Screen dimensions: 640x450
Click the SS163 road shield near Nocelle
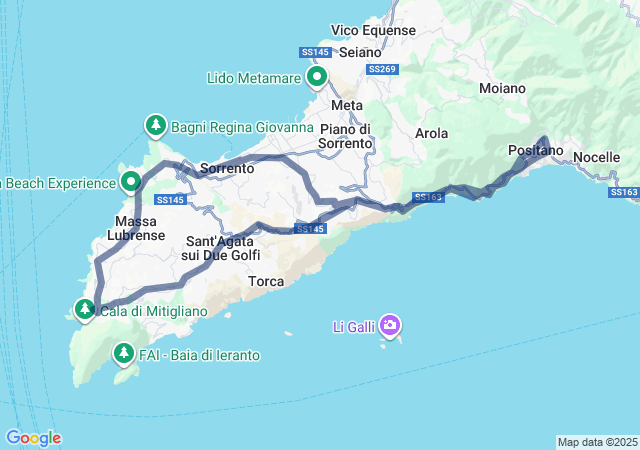coord(624,192)
